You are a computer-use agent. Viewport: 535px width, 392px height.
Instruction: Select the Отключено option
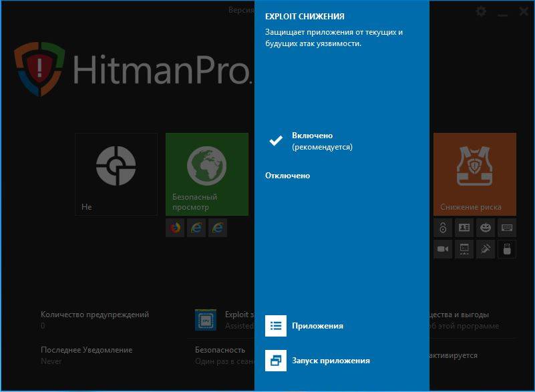click(x=287, y=176)
